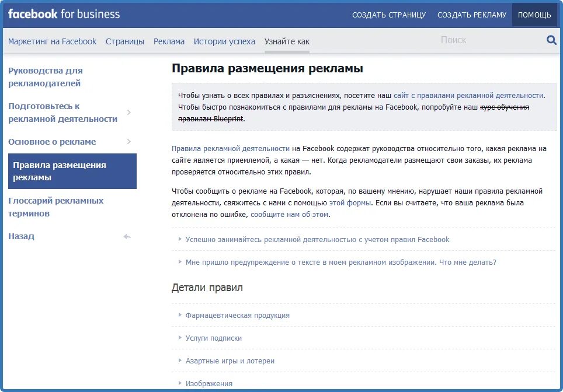Open Создать страницу in top bar
This screenshot has height=392, width=563.
[x=389, y=15]
